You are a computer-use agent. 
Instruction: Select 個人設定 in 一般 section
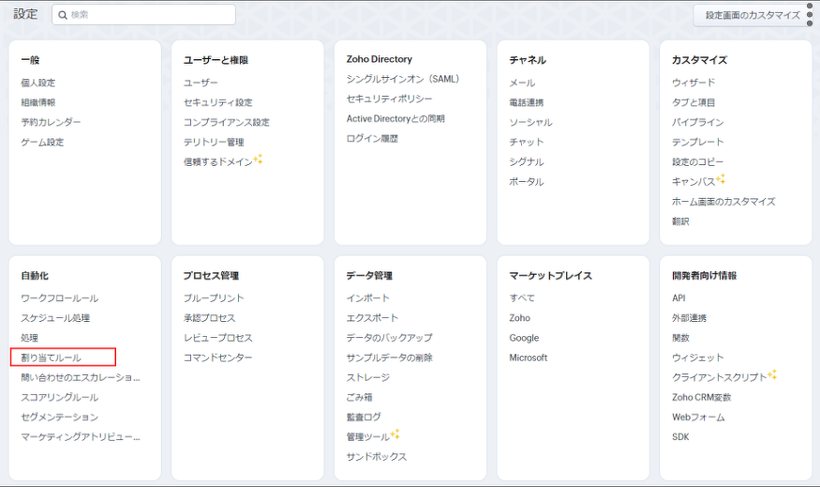pyautogui.click(x=38, y=83)
